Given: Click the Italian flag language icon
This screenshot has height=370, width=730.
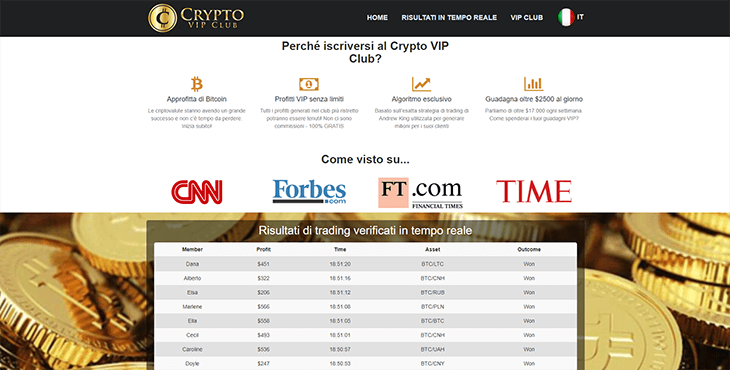Looking at the screenshot, I should pyautogui.click(x=566, y=17).
